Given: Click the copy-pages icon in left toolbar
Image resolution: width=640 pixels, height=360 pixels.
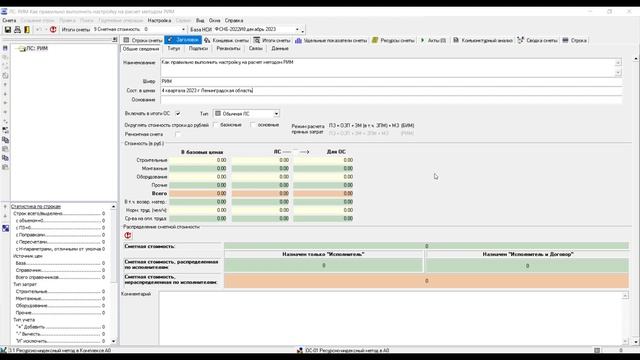Looking at the screenshot, I should coord(5,140).
